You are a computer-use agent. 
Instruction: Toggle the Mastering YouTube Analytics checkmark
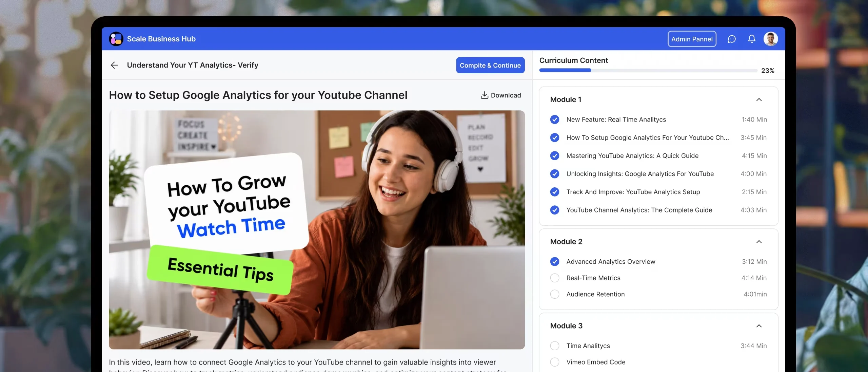555,156
